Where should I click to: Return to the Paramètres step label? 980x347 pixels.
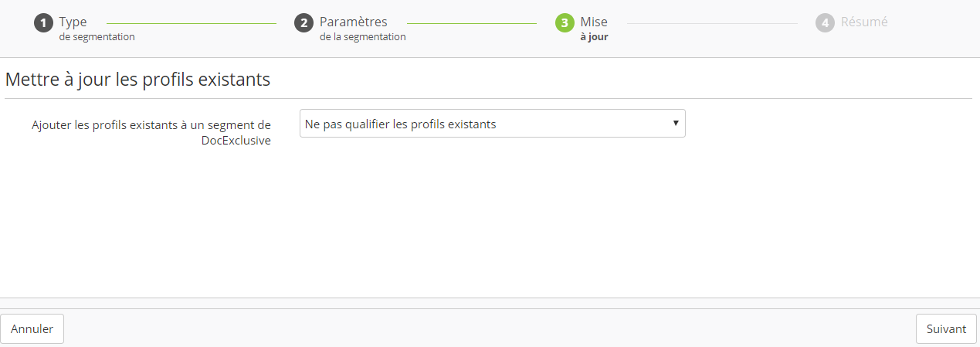click(x=353, y=22)
